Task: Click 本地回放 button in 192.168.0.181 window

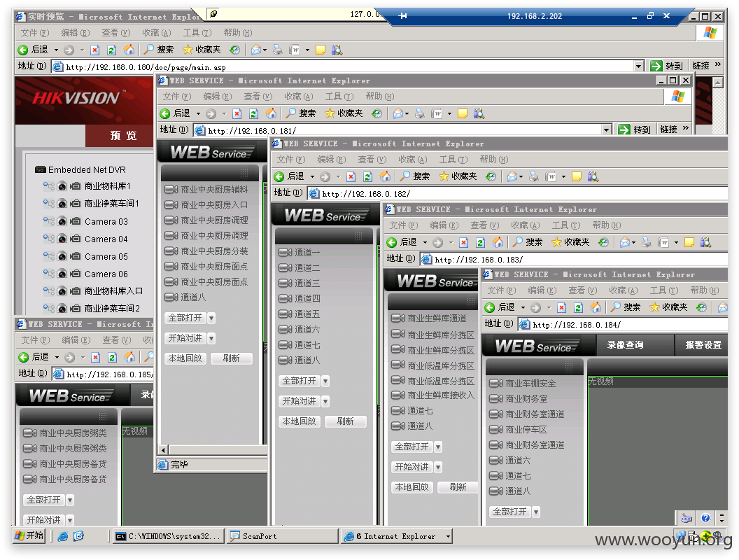Action: 185,358
